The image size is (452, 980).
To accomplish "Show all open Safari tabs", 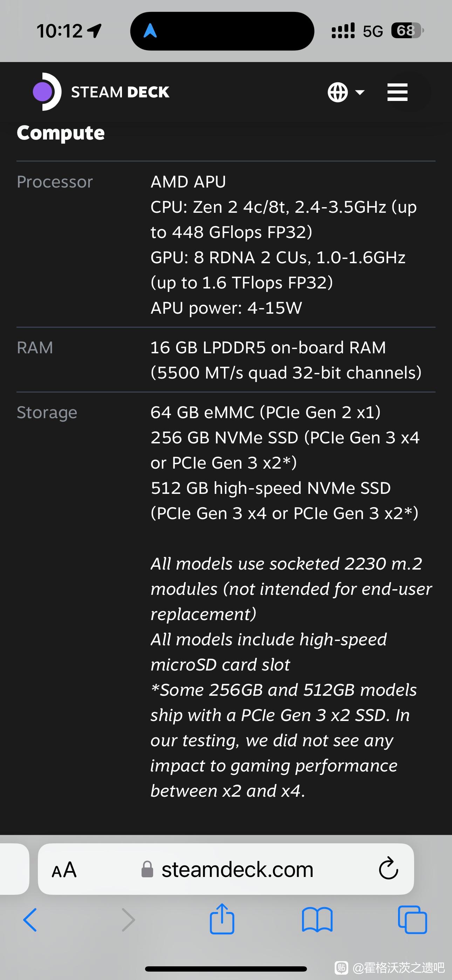I will [412, 920].
